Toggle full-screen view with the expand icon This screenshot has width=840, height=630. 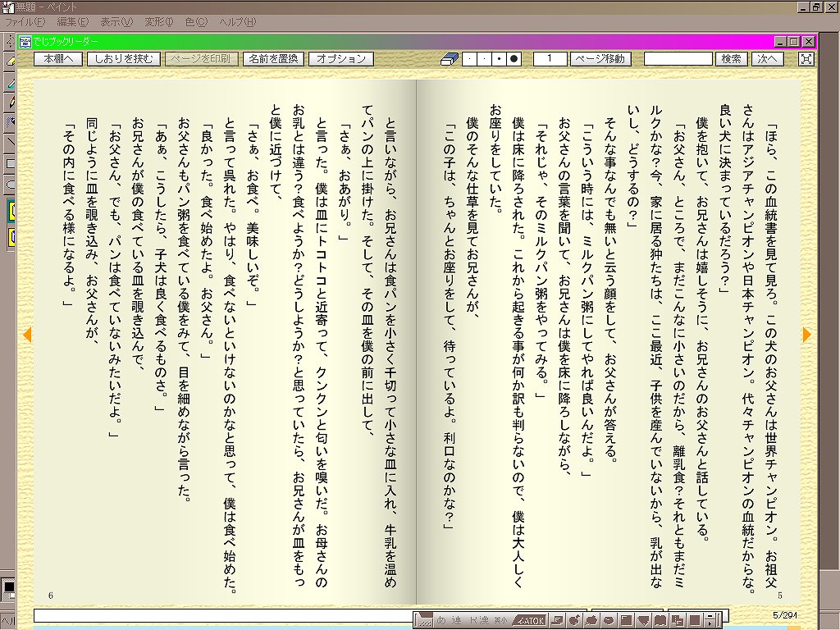806,59
